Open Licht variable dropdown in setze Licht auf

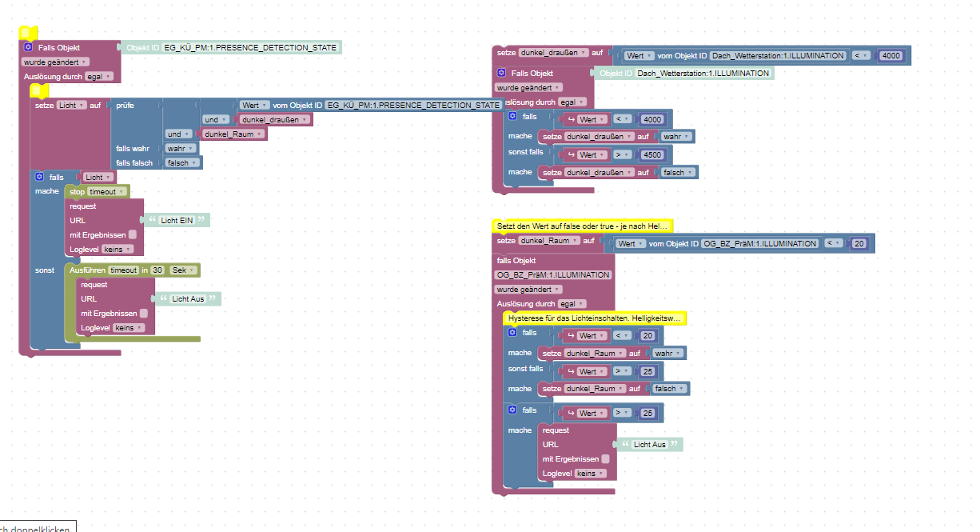71,106
